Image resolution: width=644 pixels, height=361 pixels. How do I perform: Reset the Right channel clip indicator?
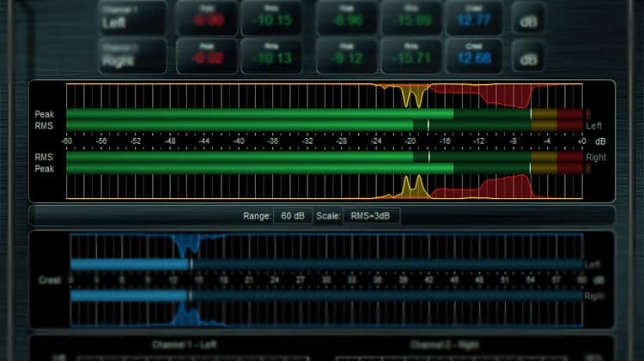588,168
